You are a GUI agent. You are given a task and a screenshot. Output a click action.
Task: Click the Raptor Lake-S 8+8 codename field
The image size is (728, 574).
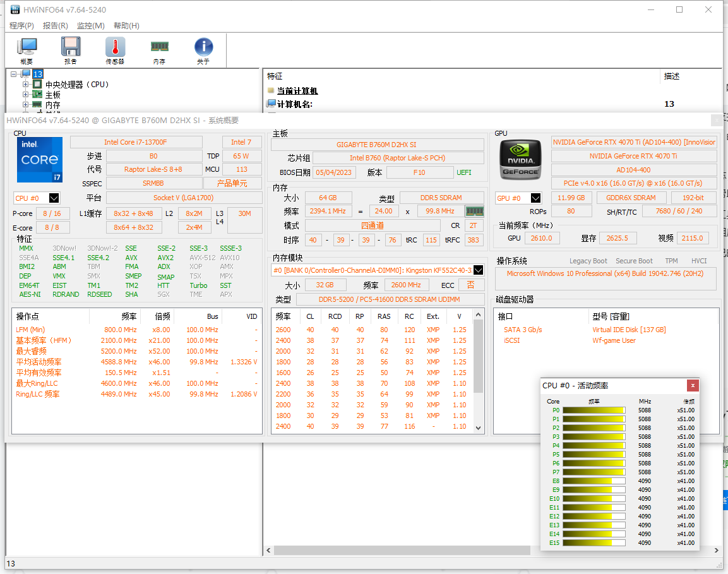tap(153, 169)
